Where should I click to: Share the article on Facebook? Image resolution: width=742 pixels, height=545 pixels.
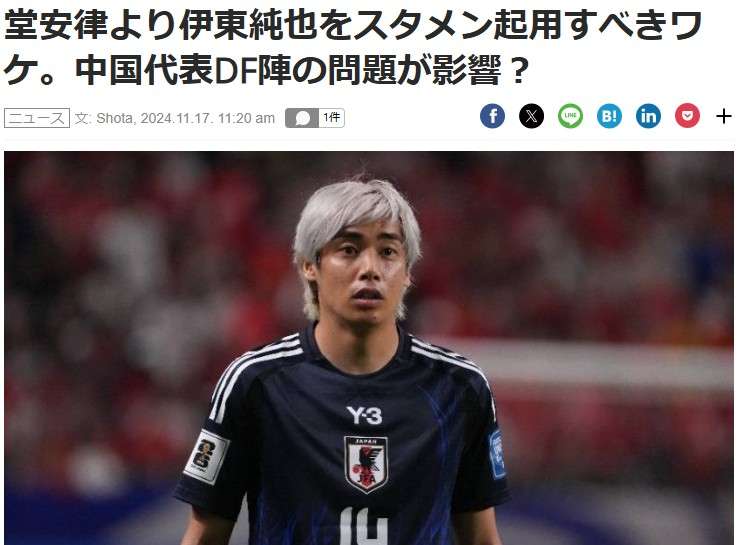492,116
